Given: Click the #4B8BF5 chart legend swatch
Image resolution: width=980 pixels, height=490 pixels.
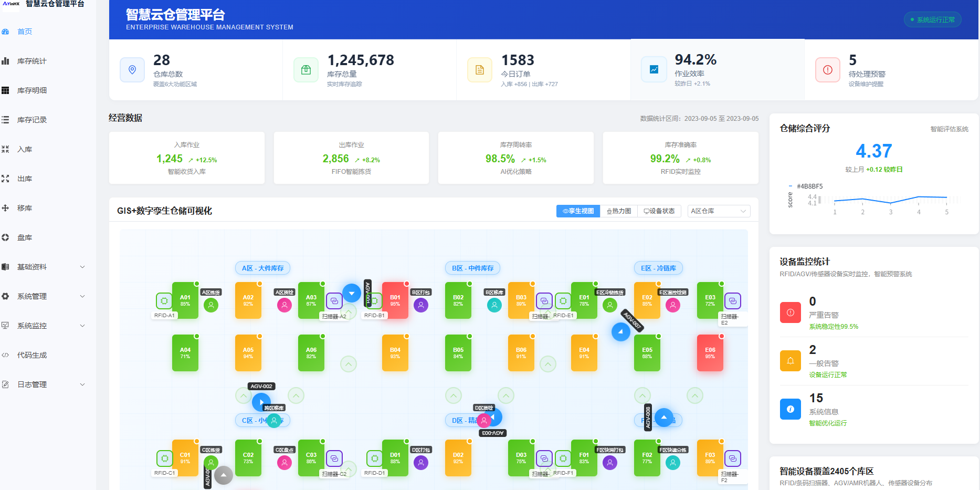Looking at the screenshot, I should click(791, 186).
